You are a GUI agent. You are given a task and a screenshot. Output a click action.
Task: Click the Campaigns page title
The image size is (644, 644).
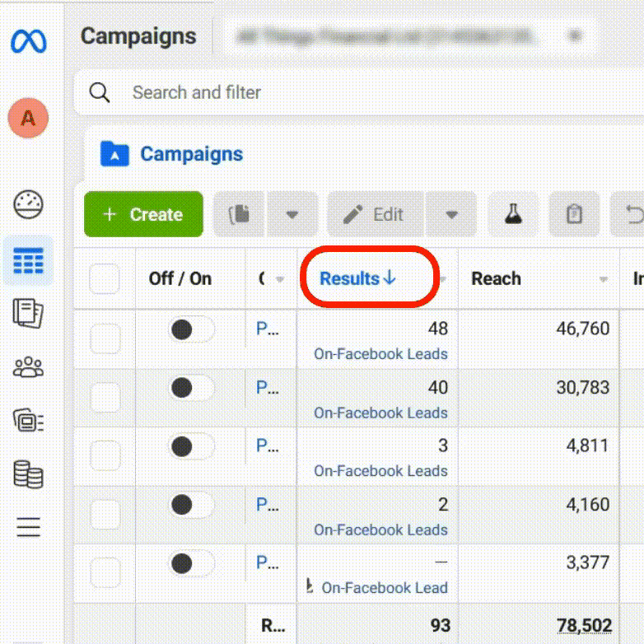138,36
